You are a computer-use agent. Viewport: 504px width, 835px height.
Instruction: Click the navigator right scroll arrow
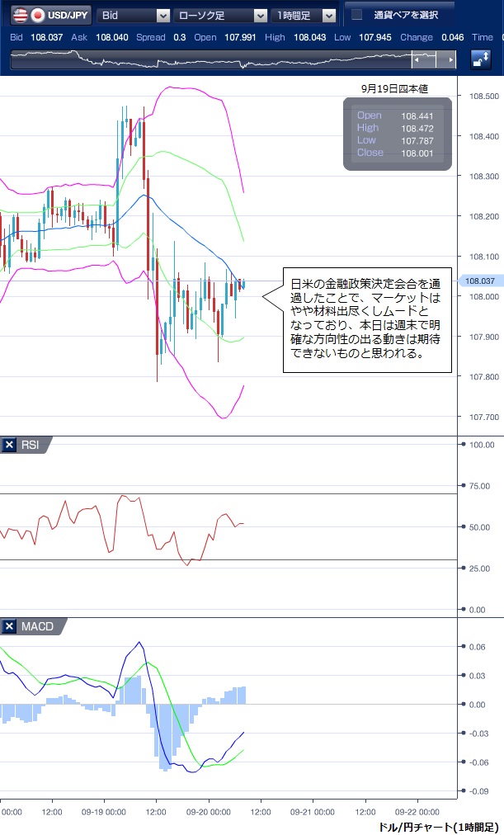pos(450,60)
